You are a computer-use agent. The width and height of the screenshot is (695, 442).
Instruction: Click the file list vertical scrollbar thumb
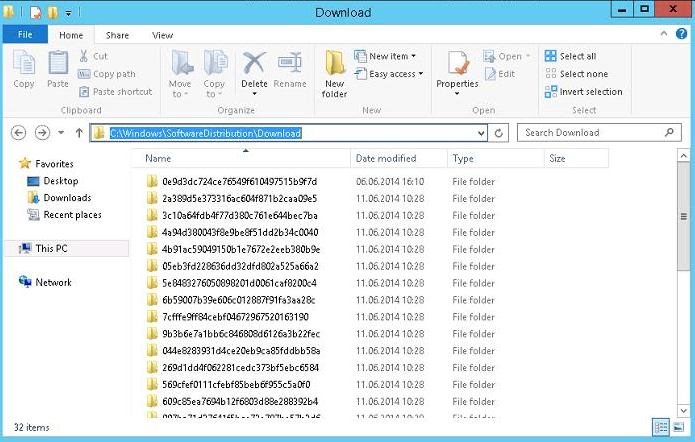tap(683, 216)
